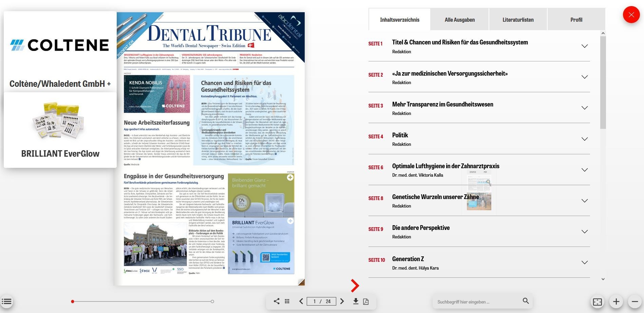Expand Coltène/Whaledent GmbH plus sign

[x=109, y=84]
